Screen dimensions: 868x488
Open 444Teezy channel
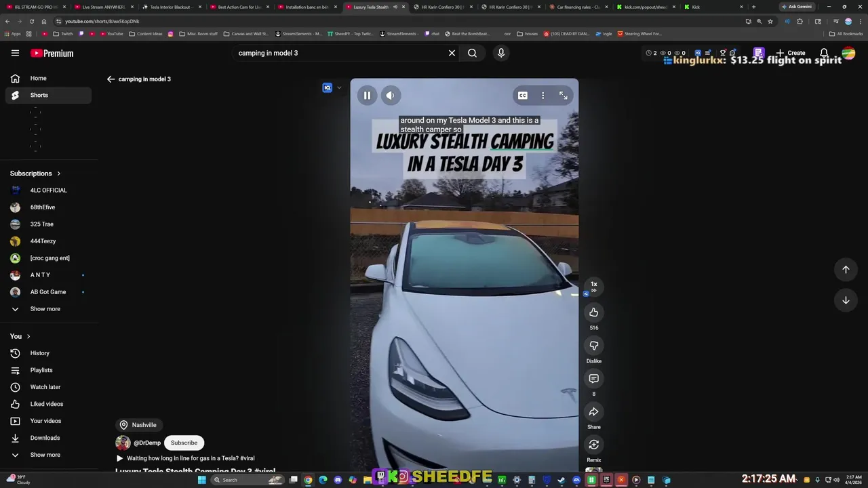pyautogui.click(x=48, y=241)
